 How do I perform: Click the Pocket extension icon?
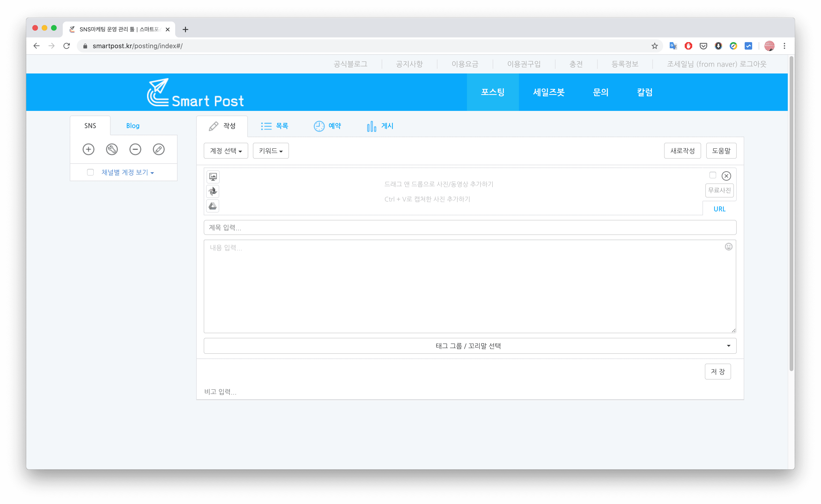pos(703,46)
